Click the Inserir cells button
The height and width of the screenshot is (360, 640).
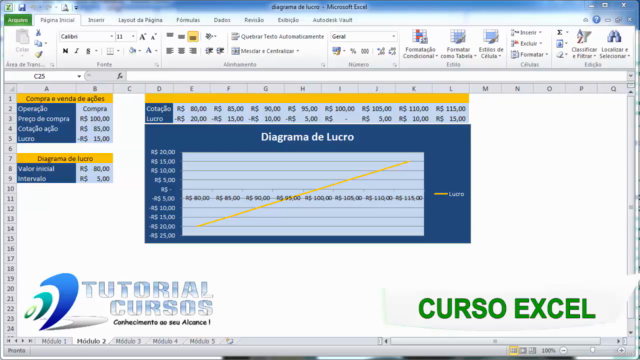[526, 32]
